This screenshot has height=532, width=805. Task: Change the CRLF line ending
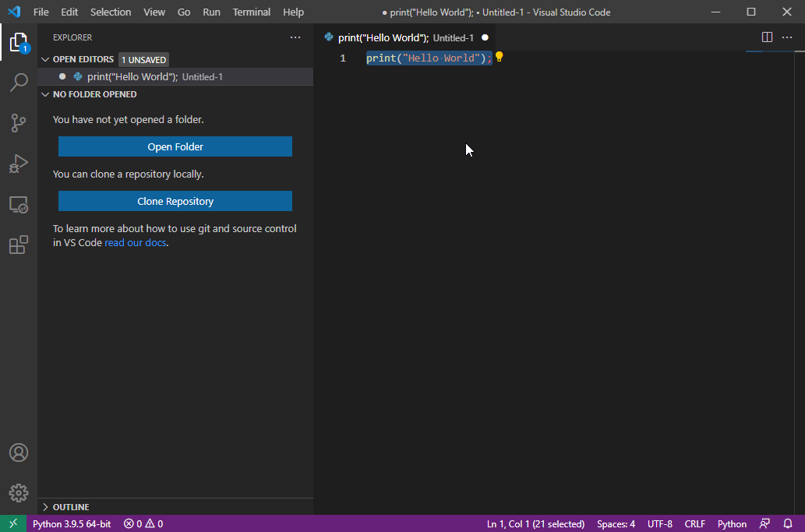tap(694, 523)
